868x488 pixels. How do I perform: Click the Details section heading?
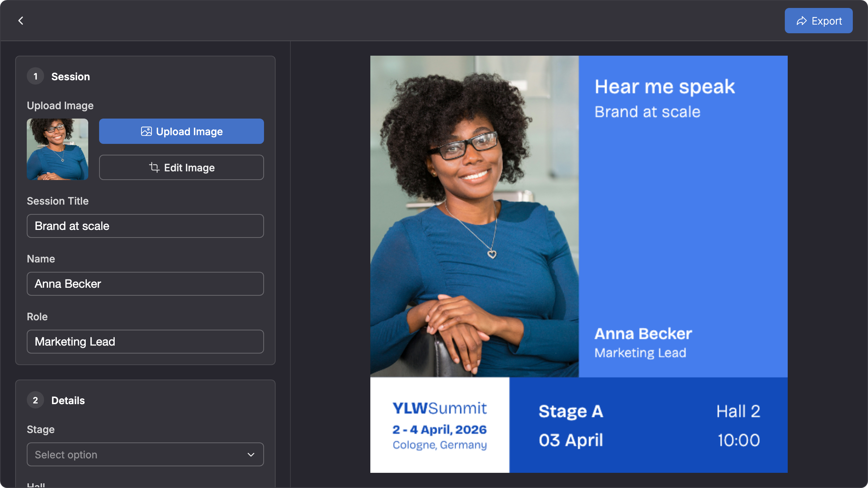pyautogui.click(x=68, y=401)
